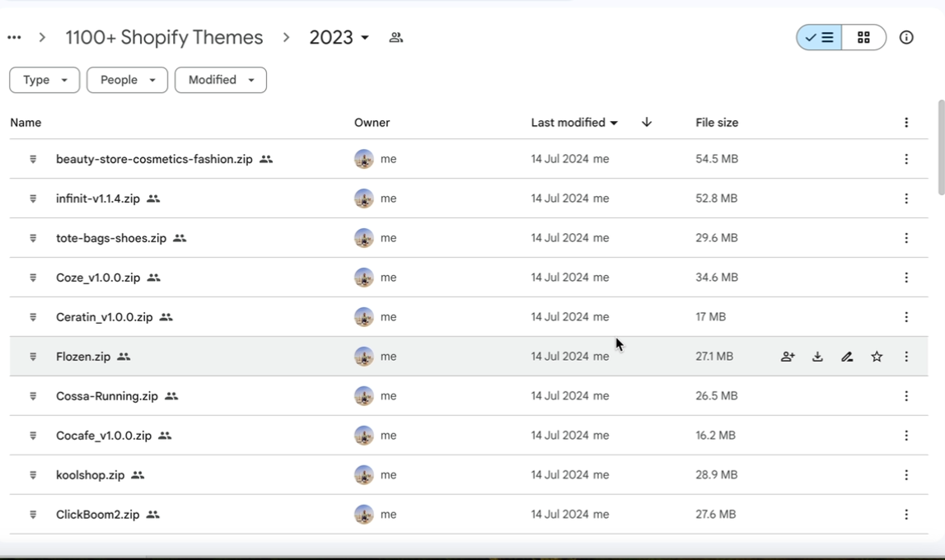This screenshot has height=560, width=945.
Task: Click zip file icon of infinit-v1.1.4.zip
Action: 33,198
